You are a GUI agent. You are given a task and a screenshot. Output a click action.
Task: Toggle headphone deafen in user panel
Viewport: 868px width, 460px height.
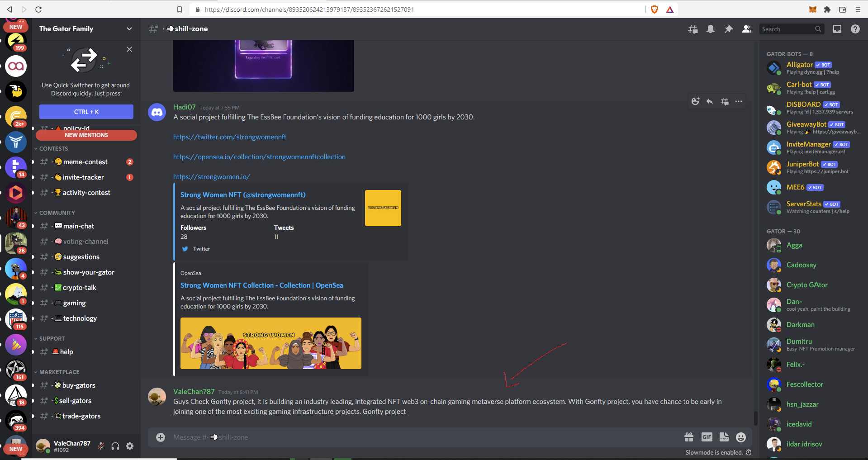point(115,446)
